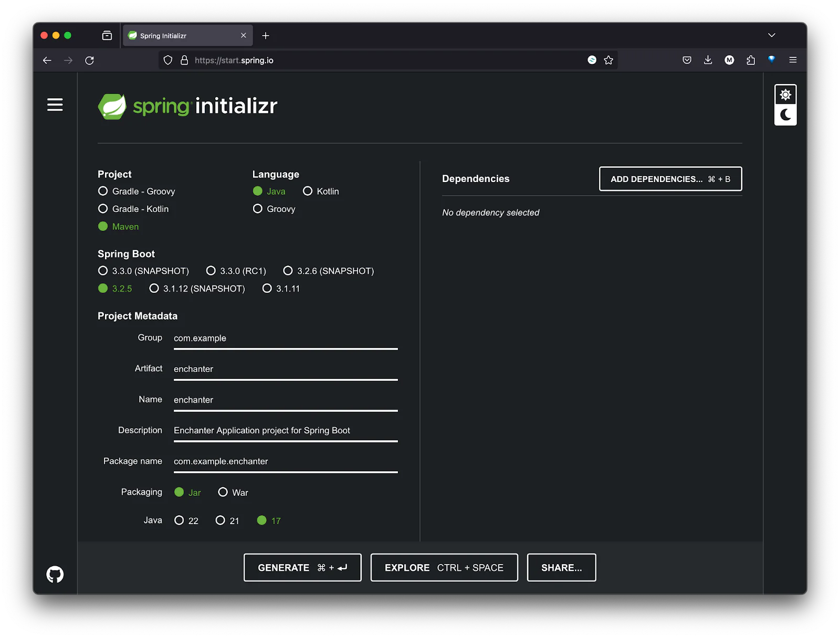Reload the page
Viewport: 840px width, 638px height.
[90, 60]
